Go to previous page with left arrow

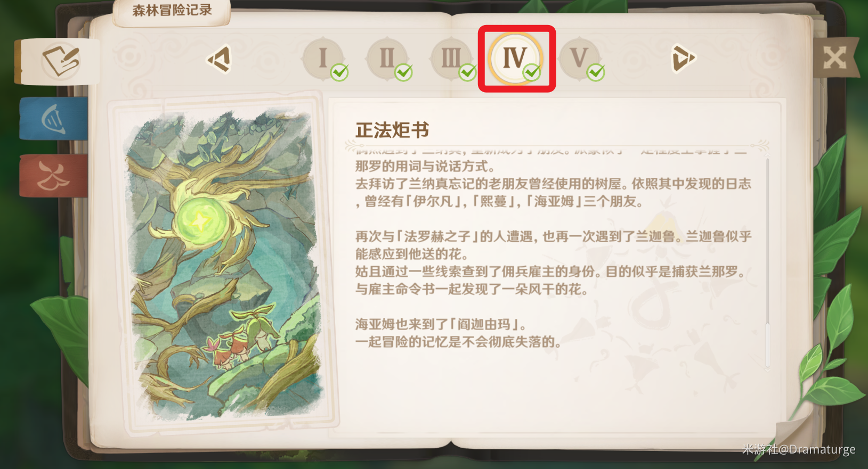pyautogui.click(x=220, y=59)
